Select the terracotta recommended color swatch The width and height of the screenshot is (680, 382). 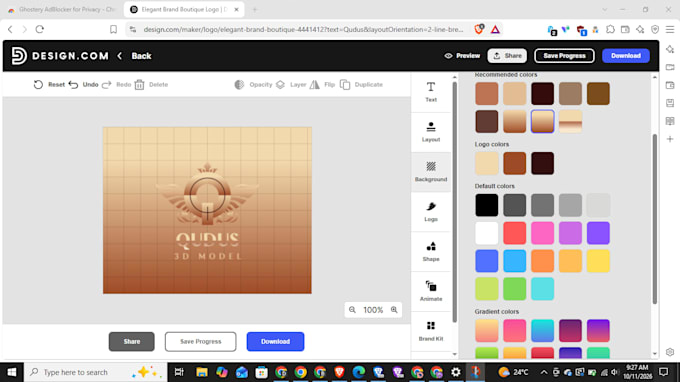[487, 94]
